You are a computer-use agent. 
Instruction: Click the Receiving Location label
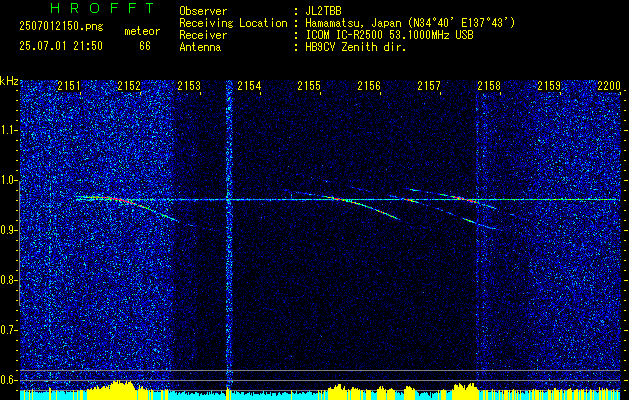tap(233, 23)
